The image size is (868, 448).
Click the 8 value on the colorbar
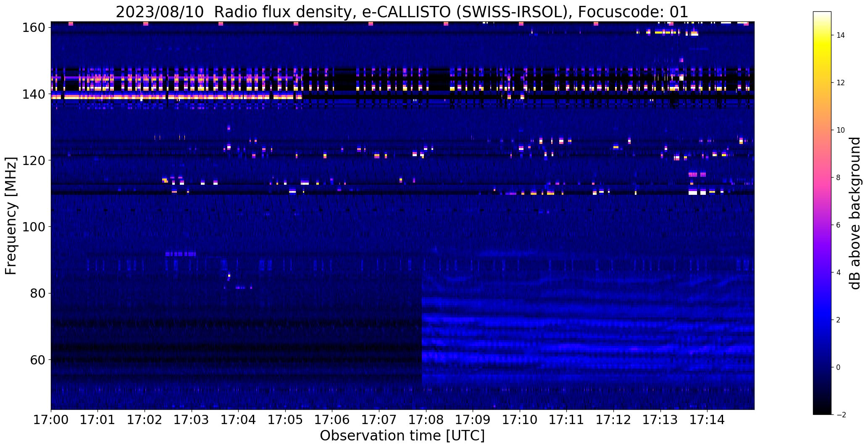tap(838, 178)
